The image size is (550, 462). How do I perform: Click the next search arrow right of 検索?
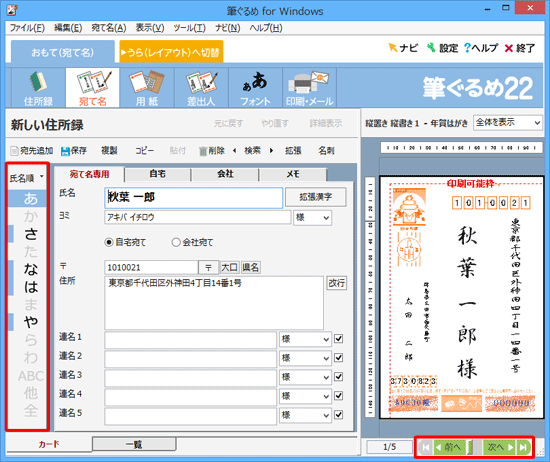click(271, 151)
